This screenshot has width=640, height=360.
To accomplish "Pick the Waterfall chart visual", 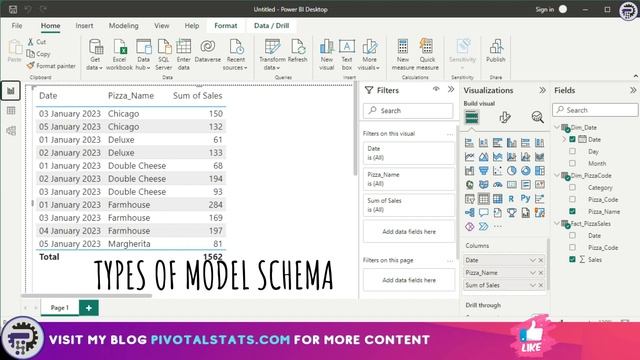I will (469, 171).
